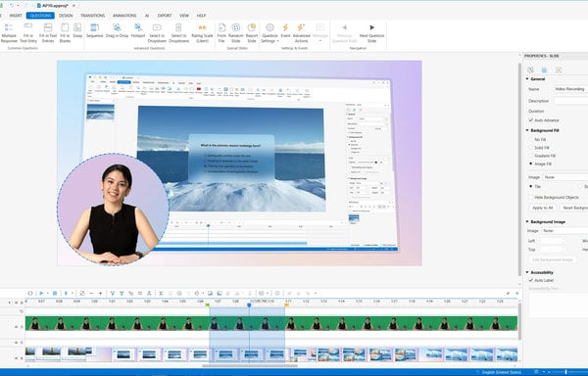Switch to the ANIMATIONS ribbon tab

coord(124,16)
